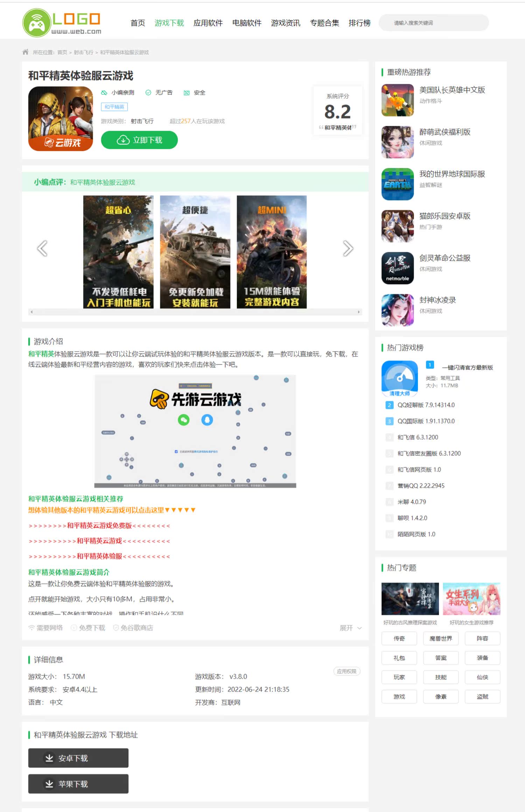Click the 魔兽世界 topic tag
The width and height of the screenshot is (525, 812).
[441, 639]
